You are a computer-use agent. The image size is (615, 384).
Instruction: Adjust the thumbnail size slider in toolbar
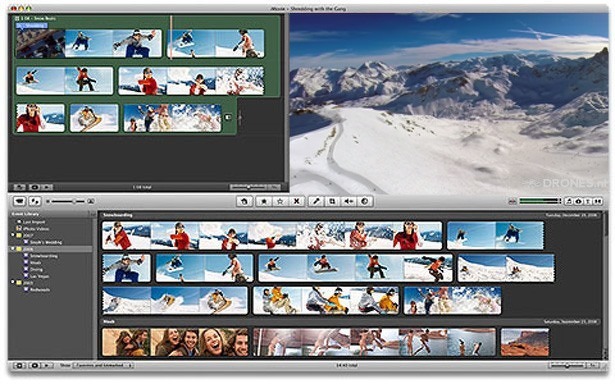click(x=69, y=201)
